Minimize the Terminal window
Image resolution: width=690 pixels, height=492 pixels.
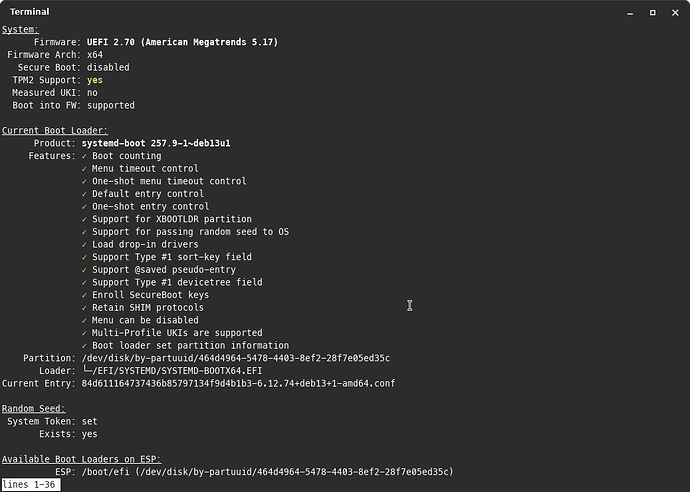(x=628, y=12)
